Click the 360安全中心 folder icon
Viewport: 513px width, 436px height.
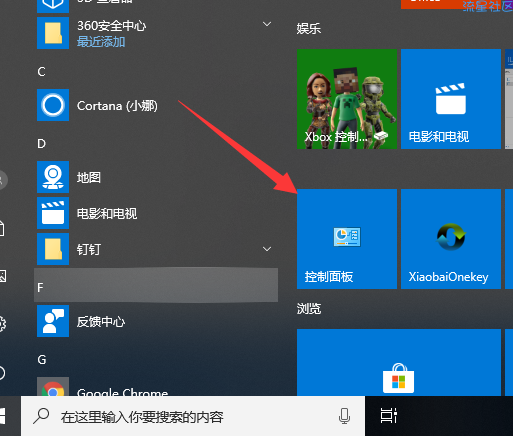pyautogui.click(x=53, y=33)
